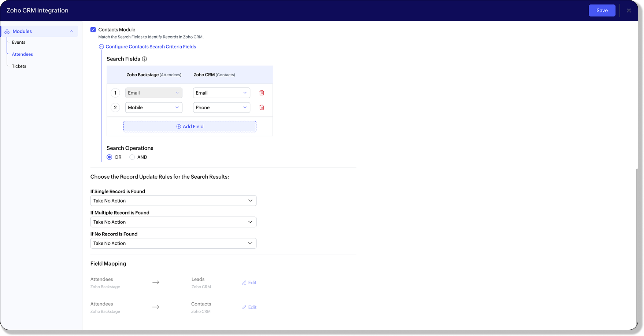644x336 pixels.
Task: Collapse the Modules section chevron
Action: (71, 31)
